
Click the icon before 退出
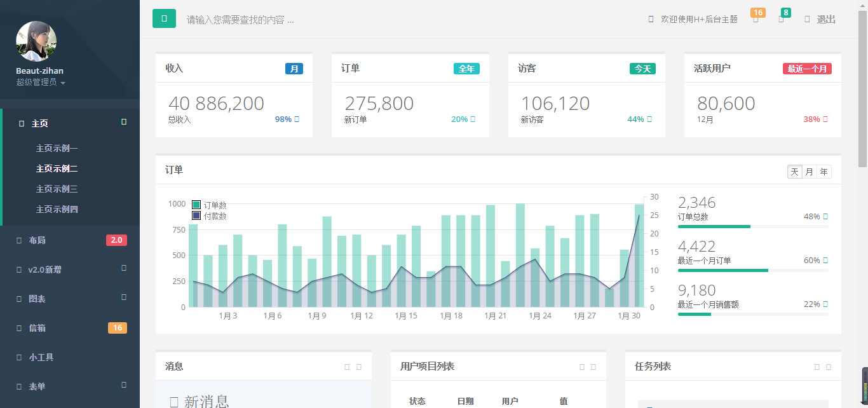807,20
